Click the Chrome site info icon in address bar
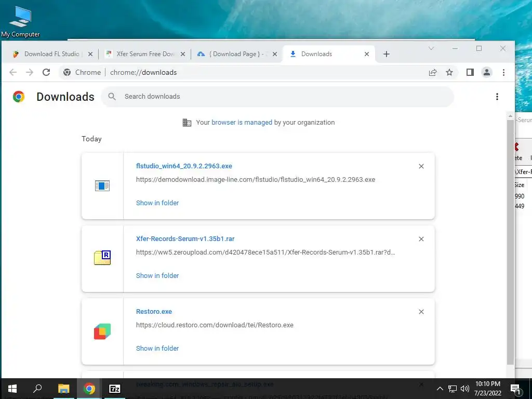 [67, 72]
